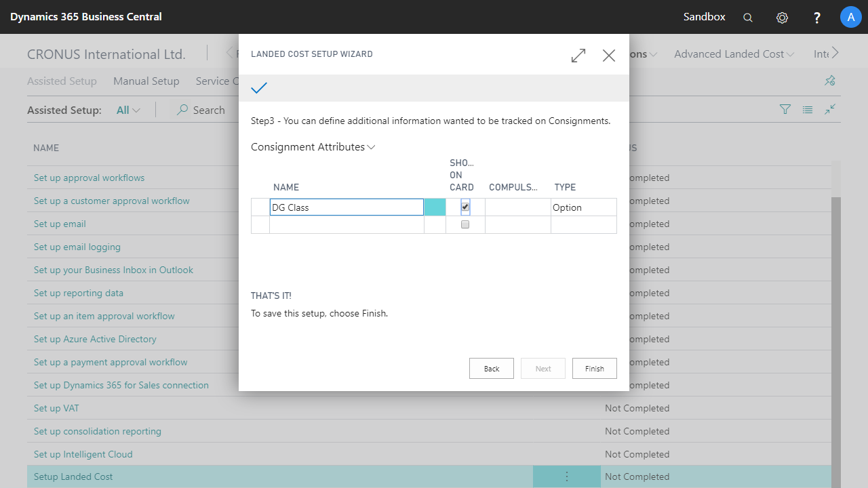
Task: Click the Name column header in wizard
Action: click(286, 187)
